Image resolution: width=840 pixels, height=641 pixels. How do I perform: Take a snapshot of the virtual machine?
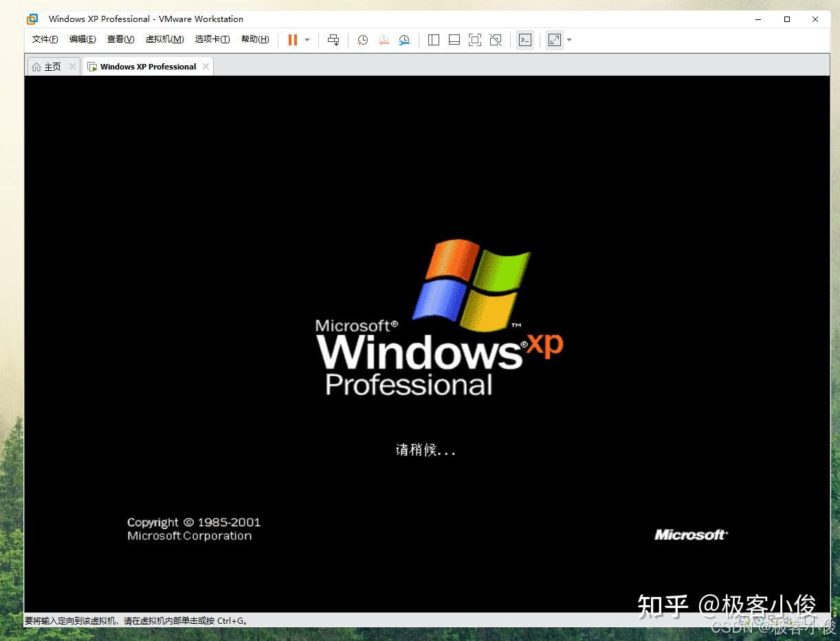point(362,40)
